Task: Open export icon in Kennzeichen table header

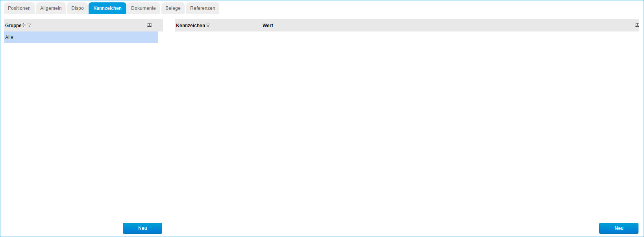Action: (637, 25)
